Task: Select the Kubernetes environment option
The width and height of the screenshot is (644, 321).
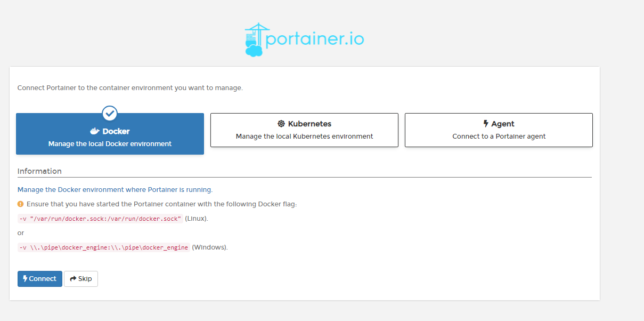Action: [x=304, y=130]
